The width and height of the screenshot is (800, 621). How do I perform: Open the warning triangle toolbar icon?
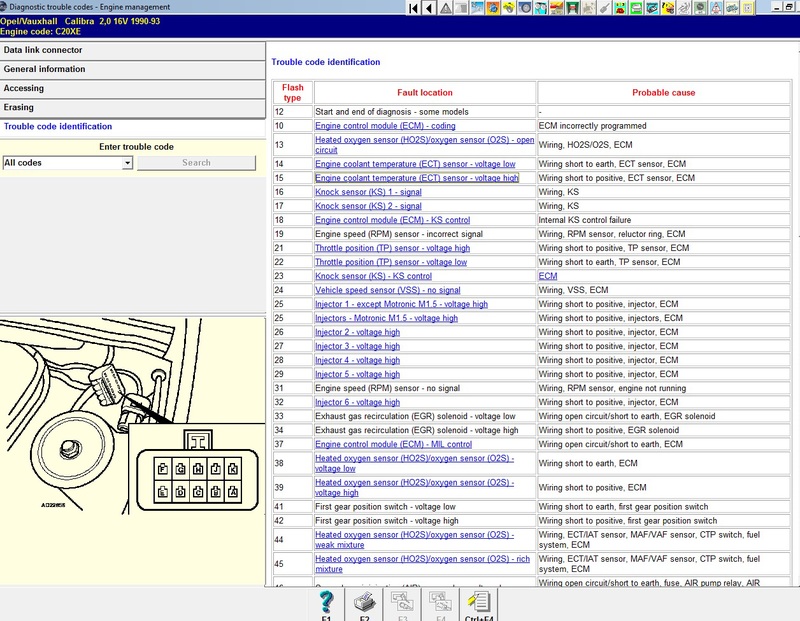pyautogui.click(x=445, y=8)
